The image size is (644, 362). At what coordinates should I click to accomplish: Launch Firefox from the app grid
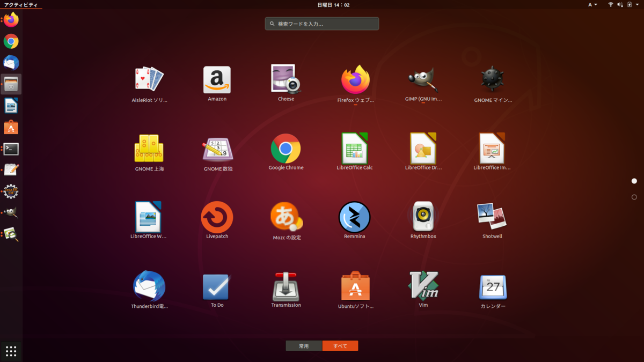[355, 80]
